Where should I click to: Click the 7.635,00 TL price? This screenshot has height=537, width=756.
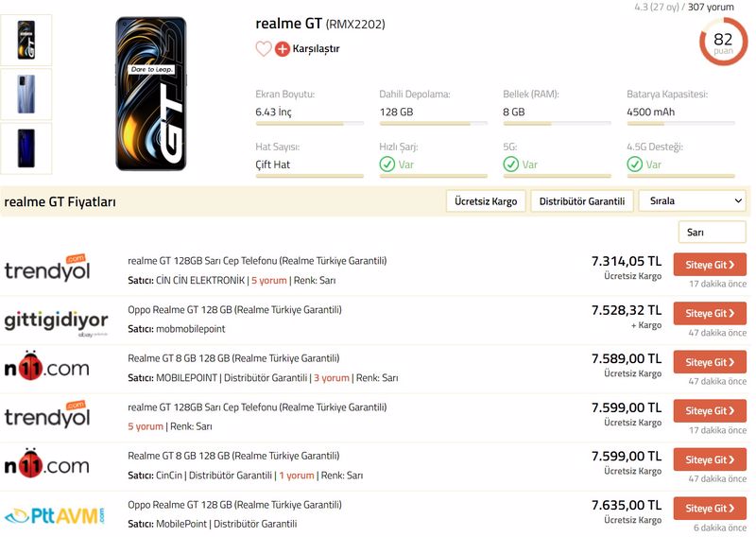pyautogui.click(x=627, y=505)
